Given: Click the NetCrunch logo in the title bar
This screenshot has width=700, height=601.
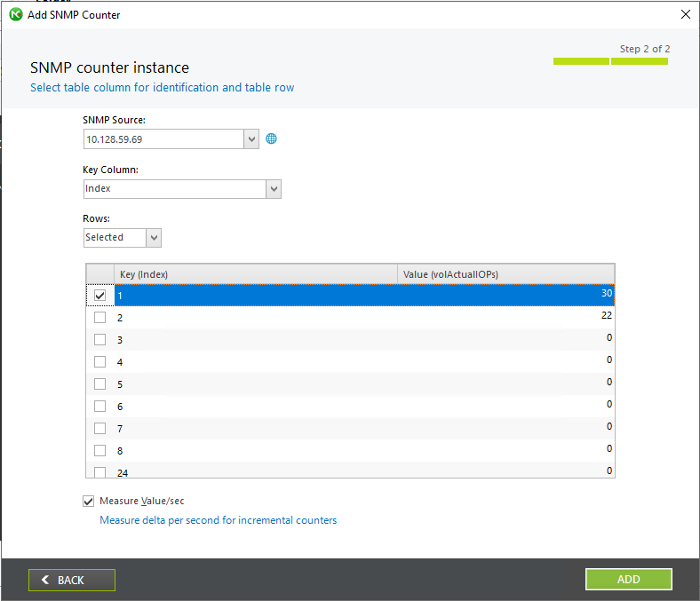Looking at the screenshot, I should pos(16,15).
